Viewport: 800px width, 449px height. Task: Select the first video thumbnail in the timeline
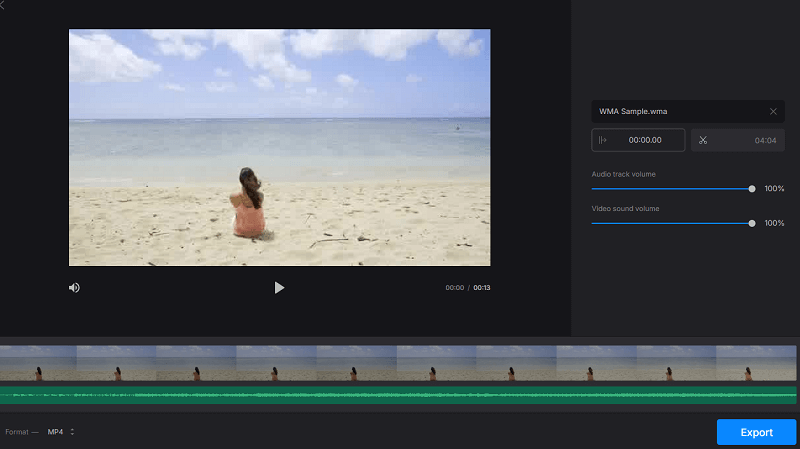coord(38,363)
